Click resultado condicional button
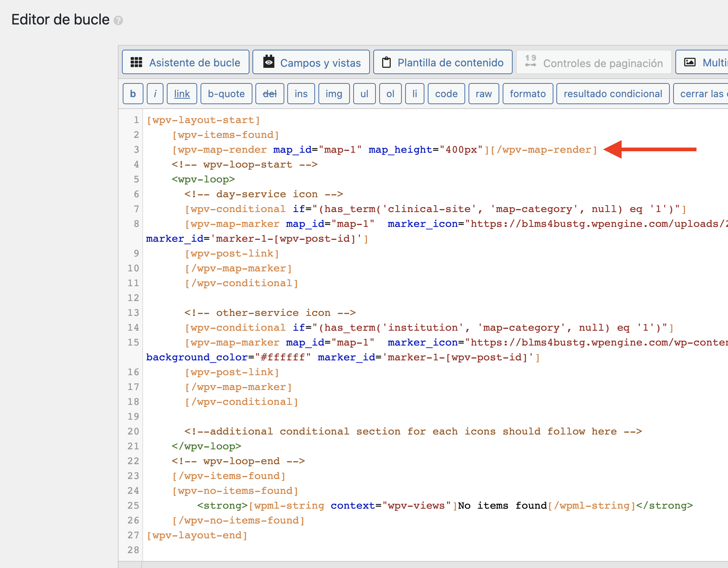 coord(613,94)
